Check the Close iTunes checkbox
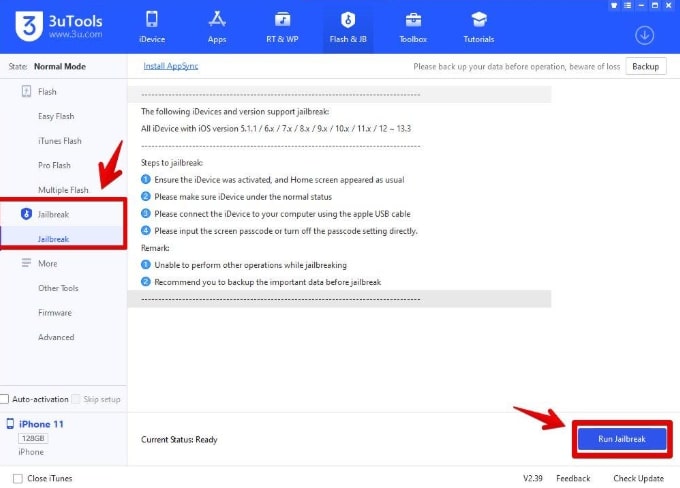680x488 pixels. point(17,478)
